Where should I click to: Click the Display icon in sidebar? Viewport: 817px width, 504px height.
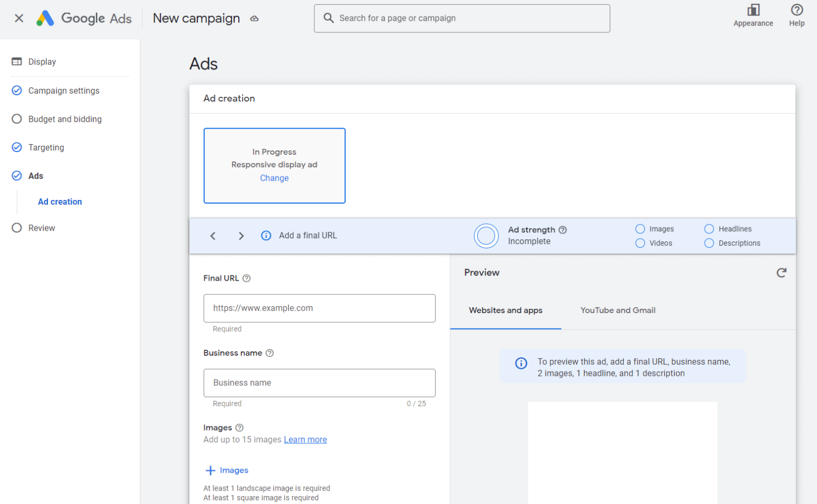pos(16,61)
